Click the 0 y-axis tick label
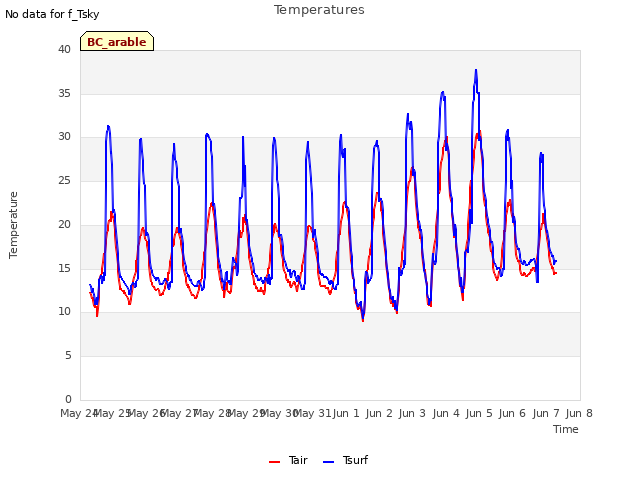The height and width of the screenshot is (480, 640). click(68, 399)
